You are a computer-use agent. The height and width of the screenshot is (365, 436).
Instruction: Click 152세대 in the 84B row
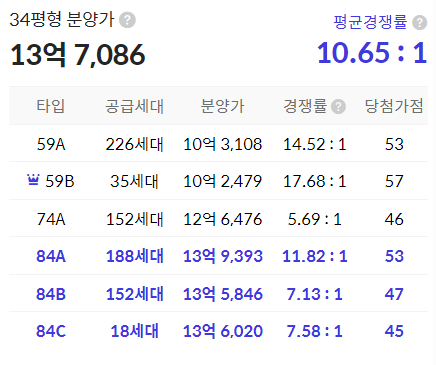(x=135, y=294)
